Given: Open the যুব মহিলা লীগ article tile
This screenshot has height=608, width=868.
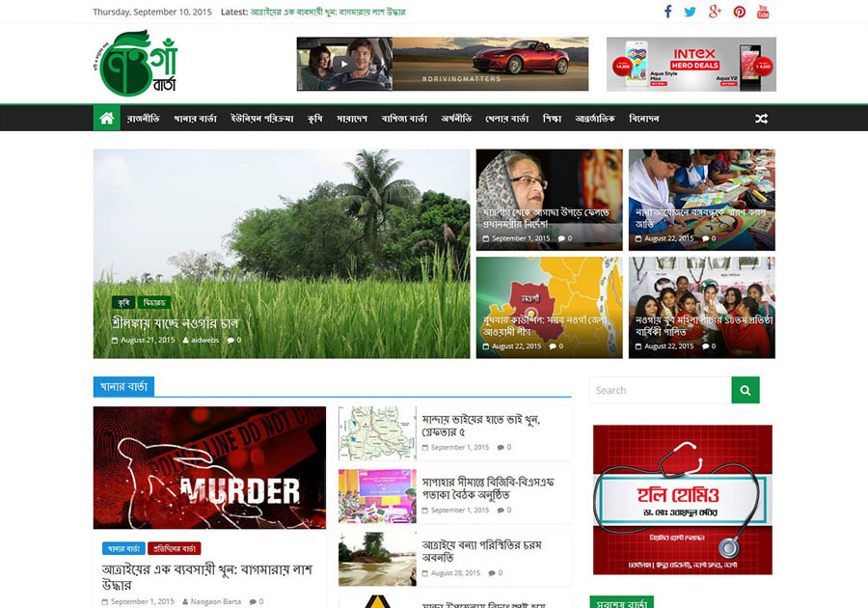Looking at the screenshot, I should [702, 307].
